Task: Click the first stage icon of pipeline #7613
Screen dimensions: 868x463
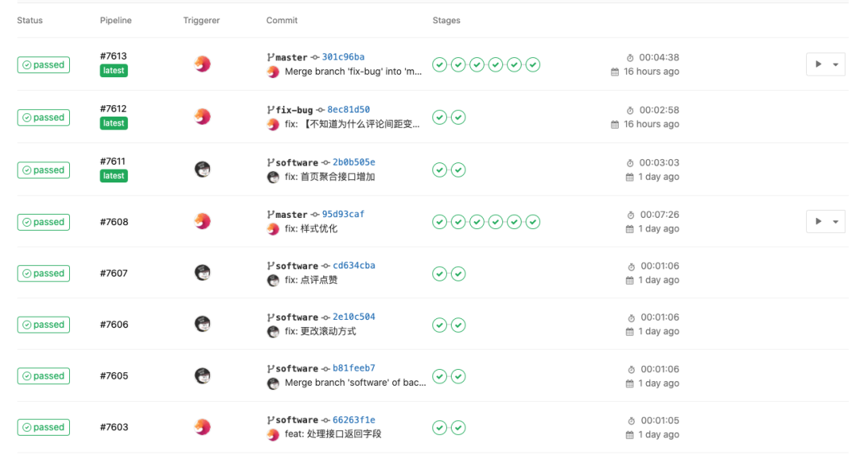Action: [440, 65]
